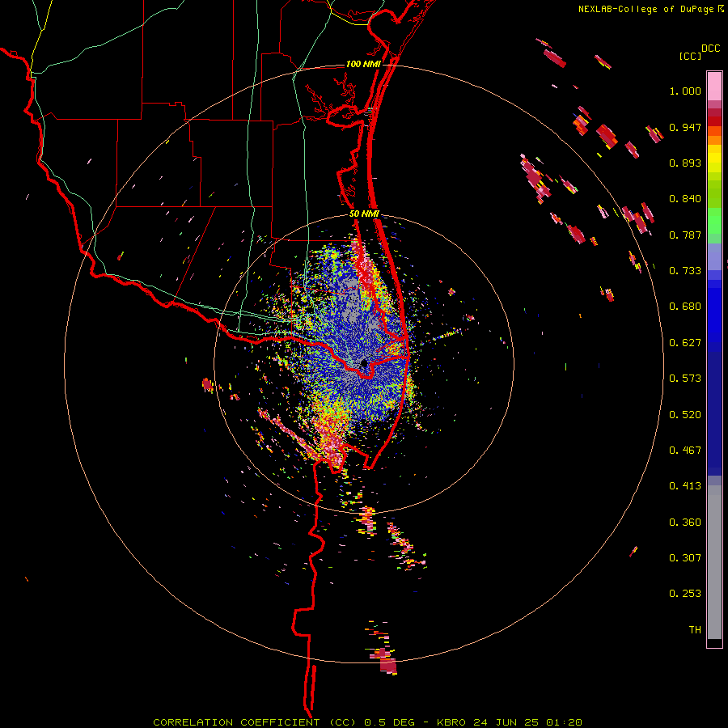The image size is (728, 728).
Task: Click the DCC label above color scale
Action: coord(710,49)
